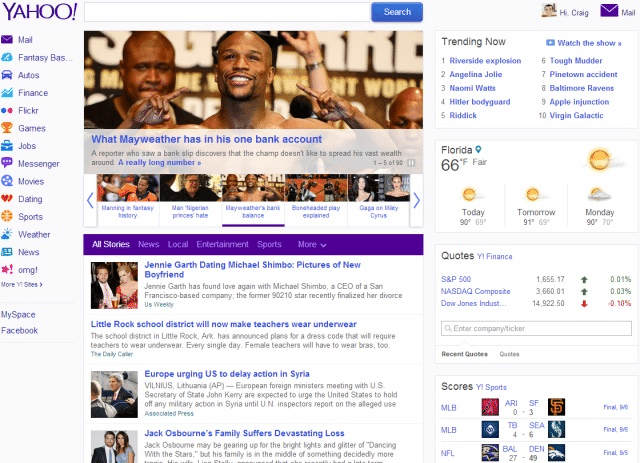Click the Denver Broncos team logo in Scores
640x463 pixels.
pyautogui.click(x=556, y=452)
